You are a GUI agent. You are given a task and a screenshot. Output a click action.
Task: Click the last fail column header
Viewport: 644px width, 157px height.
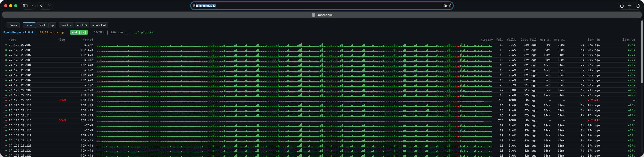[528, 40]
